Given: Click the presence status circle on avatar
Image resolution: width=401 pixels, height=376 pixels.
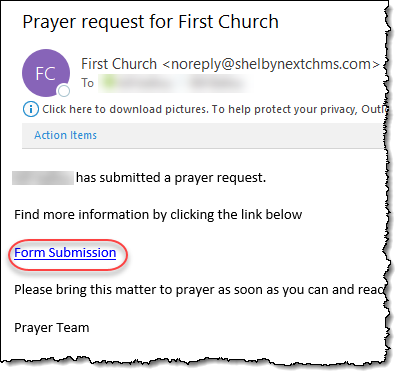Looking at the screenshot, I should click(x=63, y=90).
